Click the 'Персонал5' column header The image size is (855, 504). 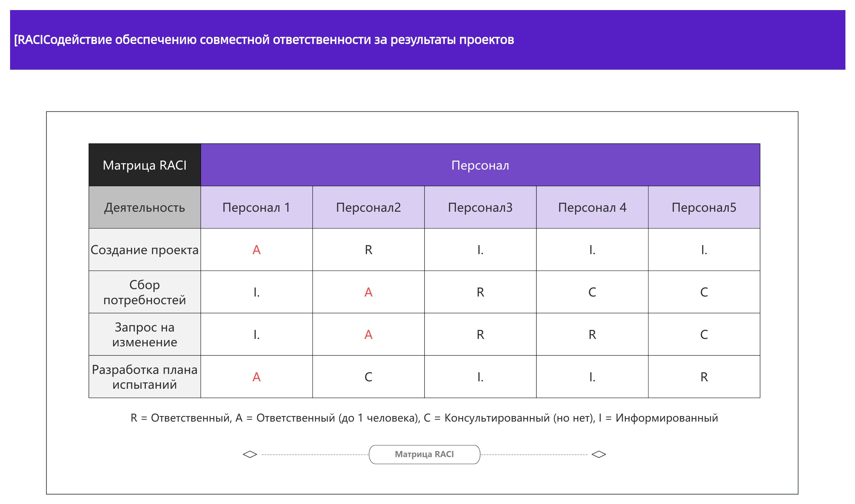tap(704, 207)
